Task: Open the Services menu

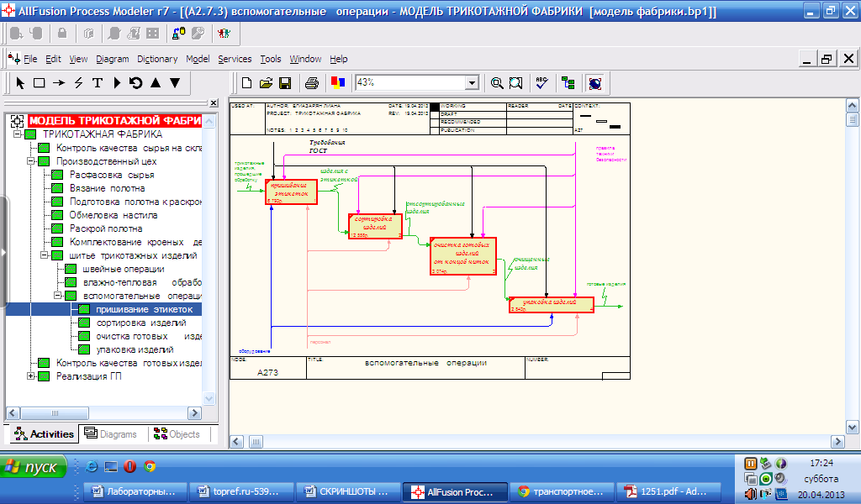Action: coord(235,59)
